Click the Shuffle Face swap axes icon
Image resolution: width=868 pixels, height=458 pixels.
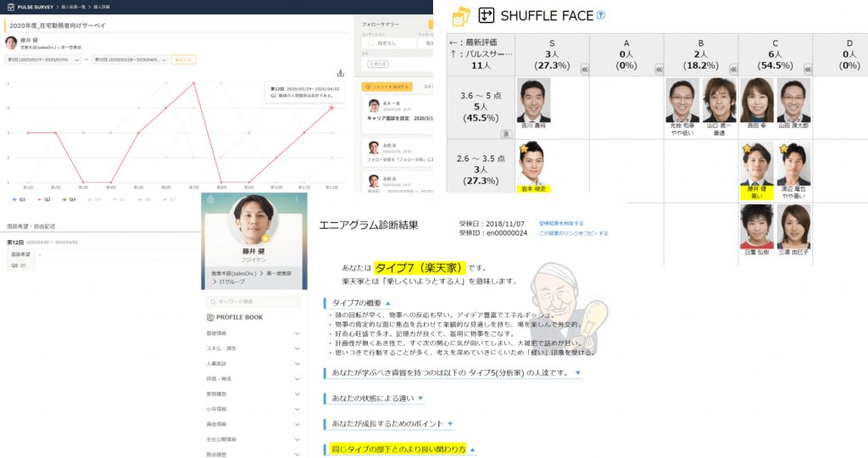(487, 15)
